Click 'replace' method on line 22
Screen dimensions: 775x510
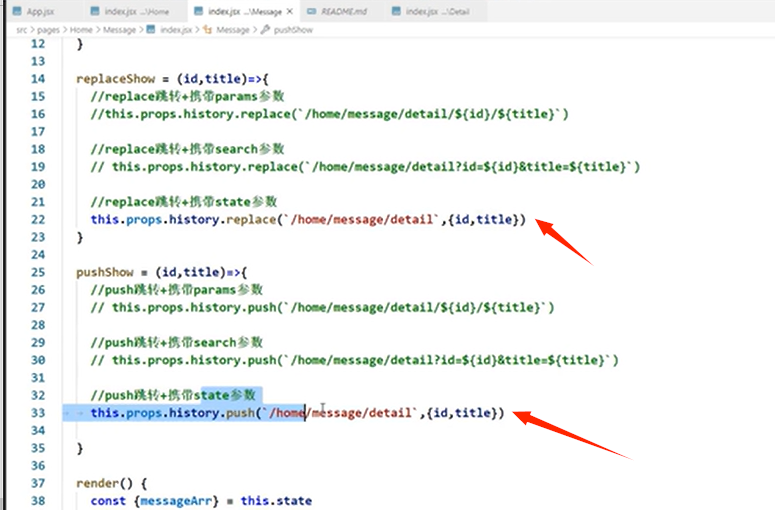[251, 219]
